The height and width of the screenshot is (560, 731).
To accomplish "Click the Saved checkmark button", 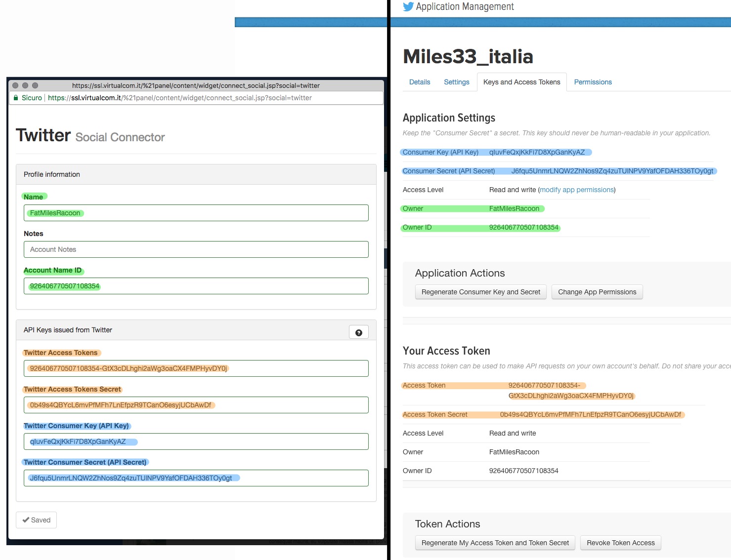I will [x=37, y=520].
